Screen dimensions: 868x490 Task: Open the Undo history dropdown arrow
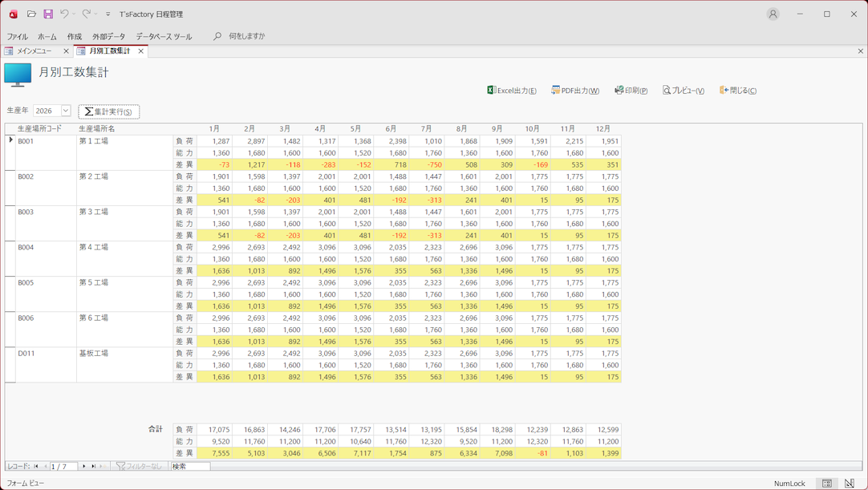point(74,14)
